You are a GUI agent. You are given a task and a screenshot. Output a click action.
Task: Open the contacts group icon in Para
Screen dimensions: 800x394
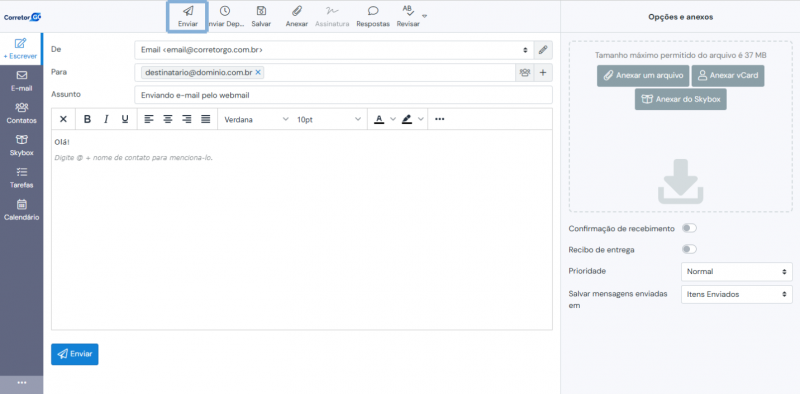[x=524, y=72]
